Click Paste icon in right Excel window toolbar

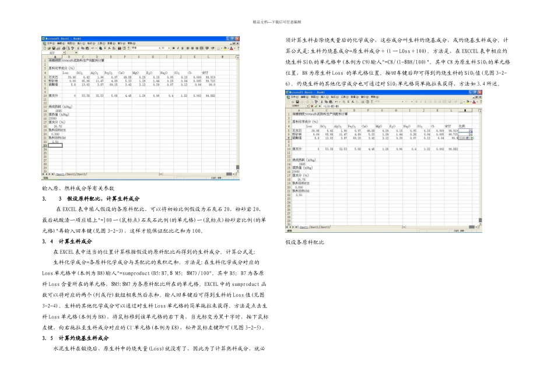pos(331,102)
